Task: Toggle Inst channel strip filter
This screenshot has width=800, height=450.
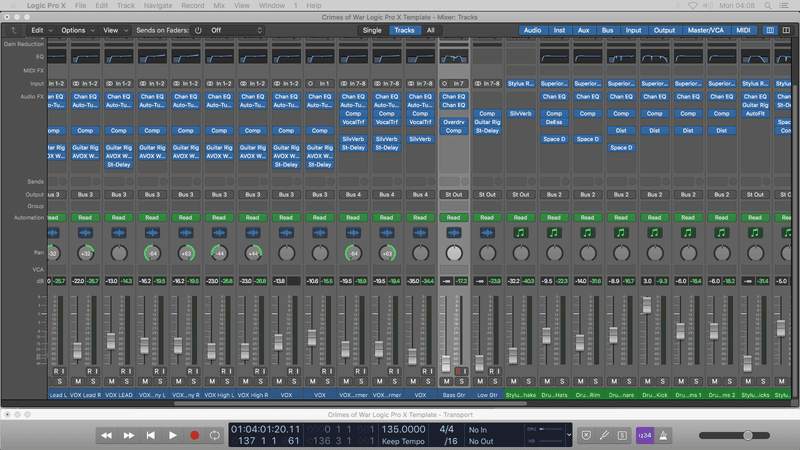Action: (559, 30)
